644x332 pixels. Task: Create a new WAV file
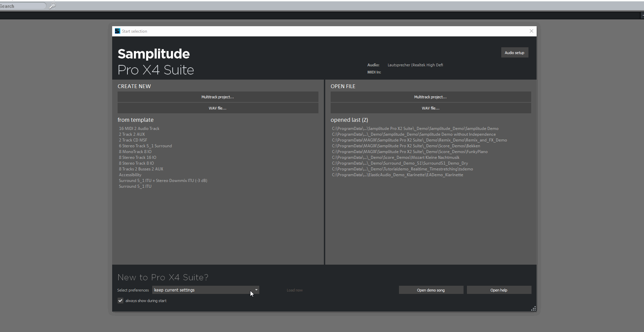[x=218, y=108]
